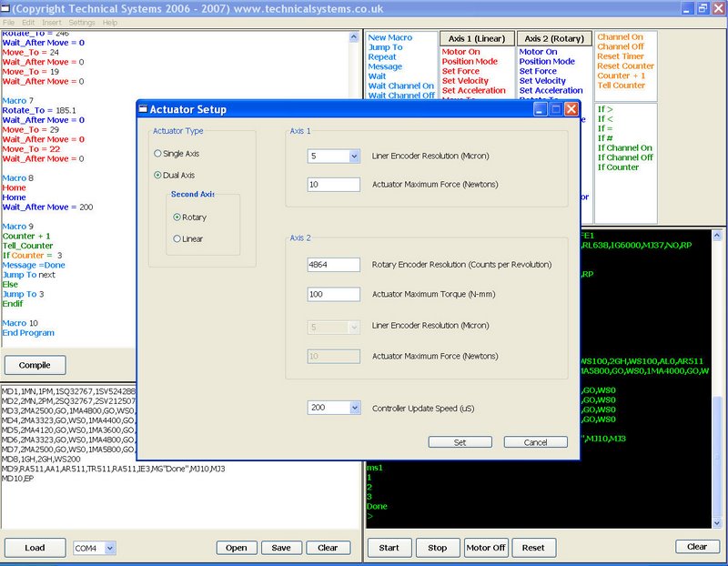The image size is (728, 566).
Task: Cancel the Actuator Setup dialog
Action: [x=536, y=442]
